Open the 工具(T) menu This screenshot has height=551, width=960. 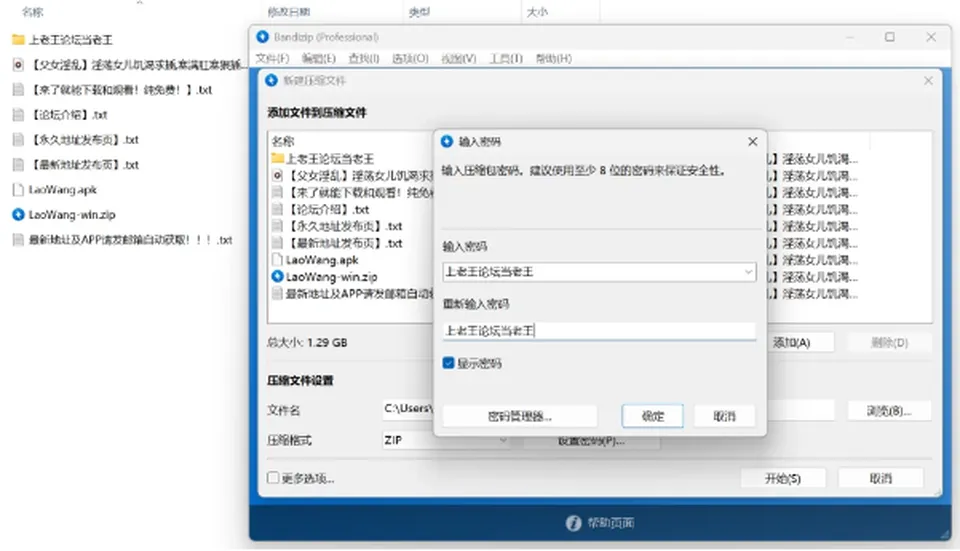(x=506, y=58)
